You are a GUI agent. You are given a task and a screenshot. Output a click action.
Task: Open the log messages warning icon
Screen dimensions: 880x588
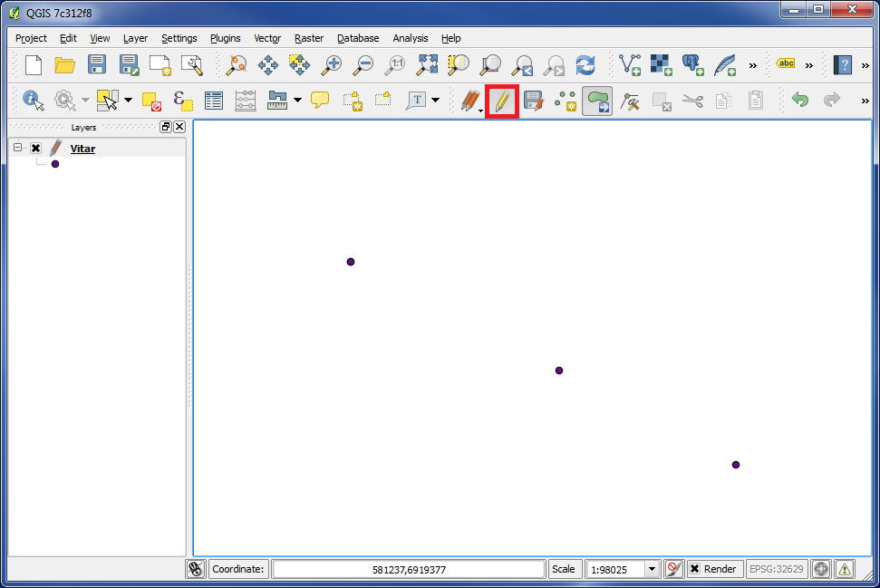(845, 569)
